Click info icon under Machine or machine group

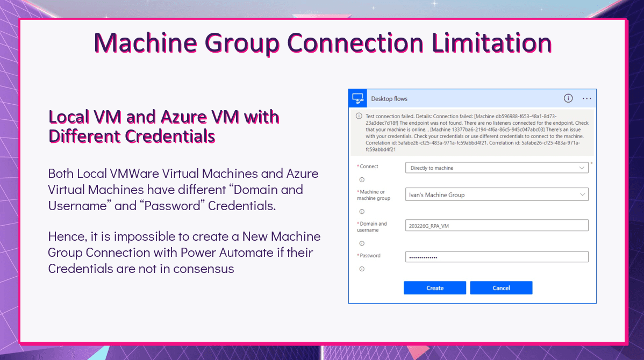(362, 212)
